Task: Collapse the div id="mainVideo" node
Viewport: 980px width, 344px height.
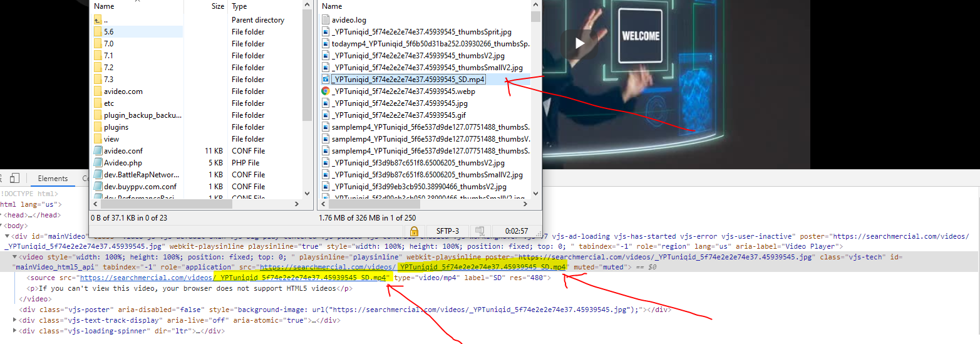Action: click(x=8, y=237)
